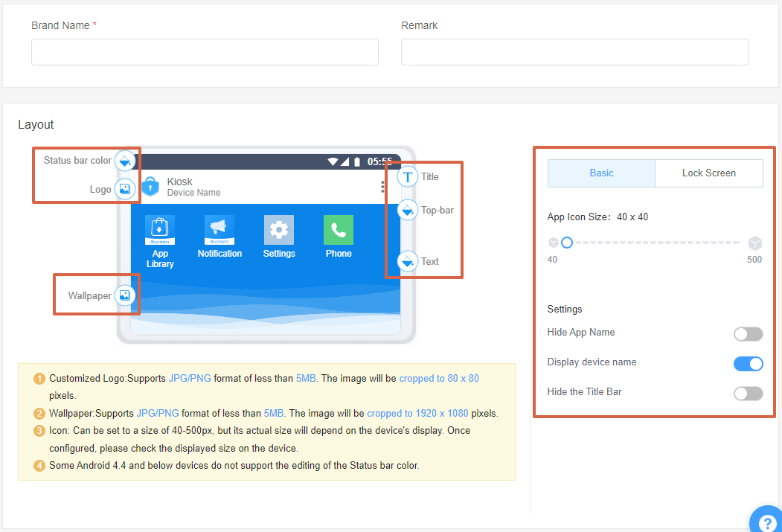782x532 pixels.
Task: Click the Device Name text in preview
Action: coord(193,193)
